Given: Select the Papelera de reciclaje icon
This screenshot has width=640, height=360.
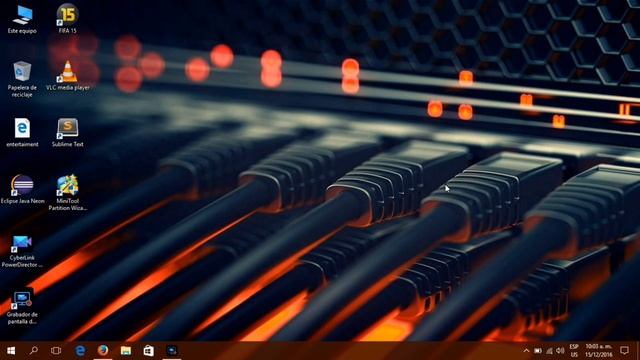Looking at the screenshot, I should click(22, 79).
